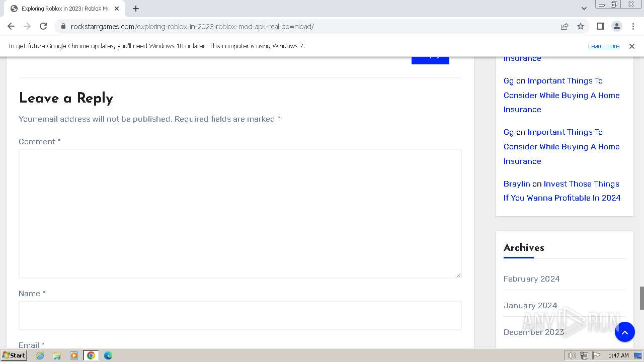
Task: Open second Gg commenter link
Action: [x=509, y=132]
